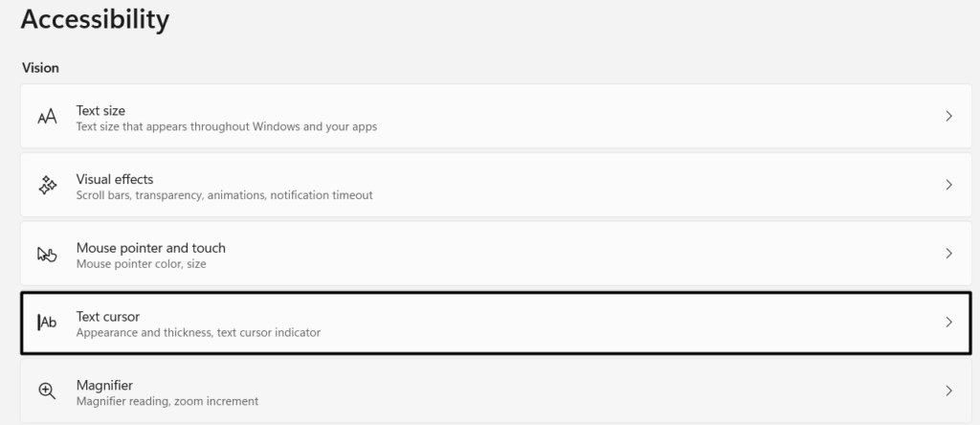Viewport: 980px width, 425px height.
Task: Open the Magnifier title
Action: pos(104,385)
